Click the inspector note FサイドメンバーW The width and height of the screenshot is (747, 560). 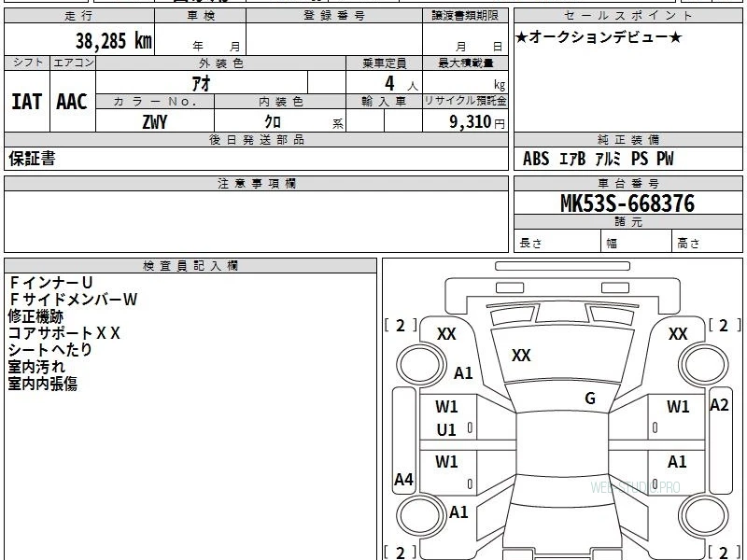point(73,300)
